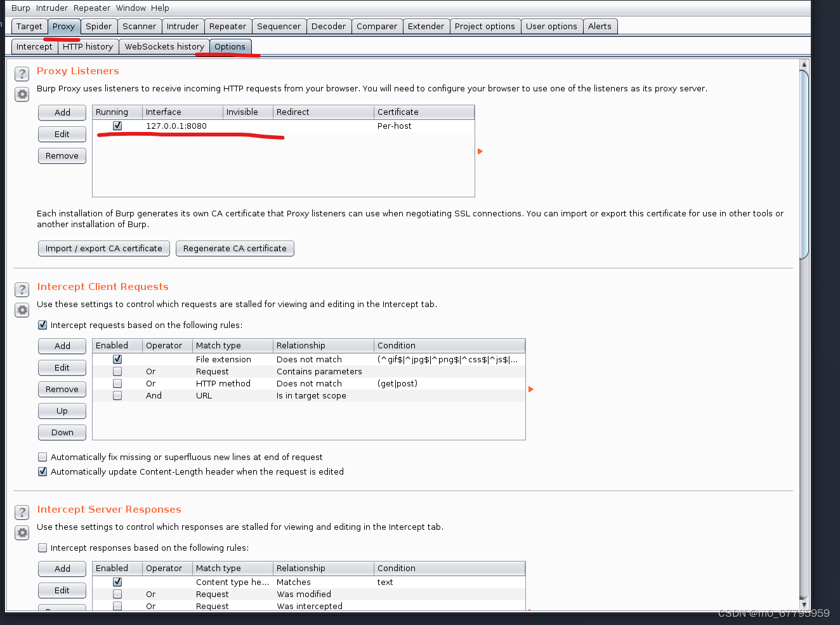The height and width of the screenshot is (625, 840).
Task: Toggle Running checkbox for 127.0.0.1:8080 listener
Action: pyautogui.click(x=117, y=126)
